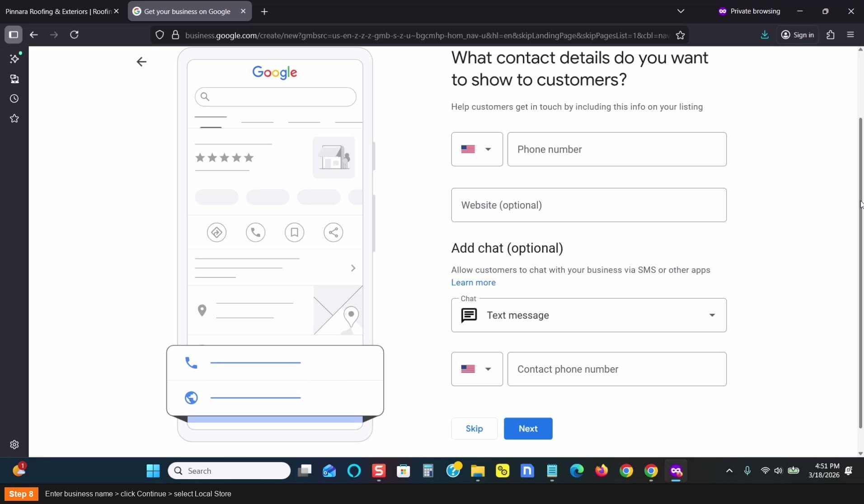Click the Sign in button
The image size is (864, 504).
tap(797, 35)
